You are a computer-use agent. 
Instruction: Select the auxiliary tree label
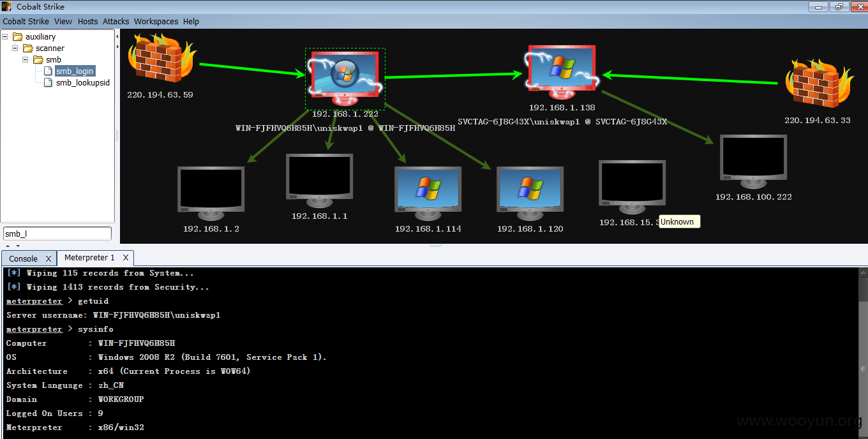tap(41, 37)
